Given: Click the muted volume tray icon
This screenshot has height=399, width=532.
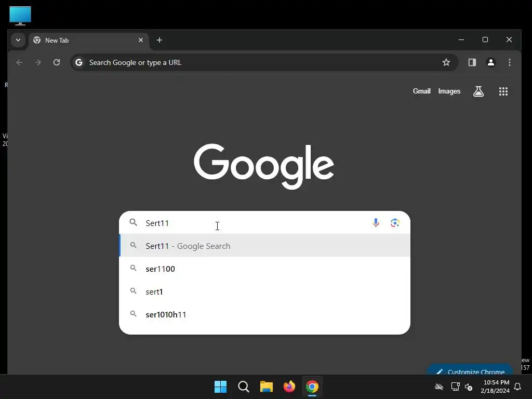Looking at the screenshot, I should coord(469,387).
